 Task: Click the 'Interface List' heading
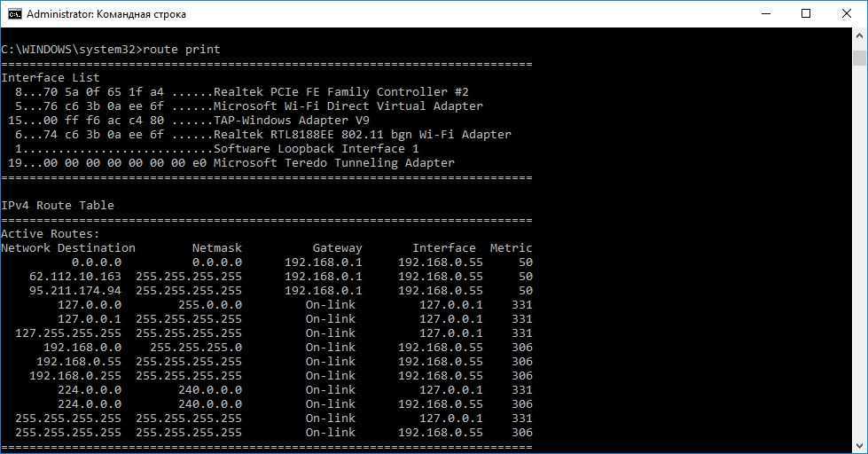click(x=51, y=78)
